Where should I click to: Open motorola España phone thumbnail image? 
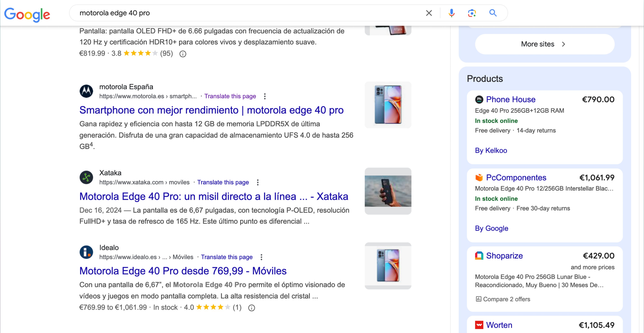coord(388,105)
